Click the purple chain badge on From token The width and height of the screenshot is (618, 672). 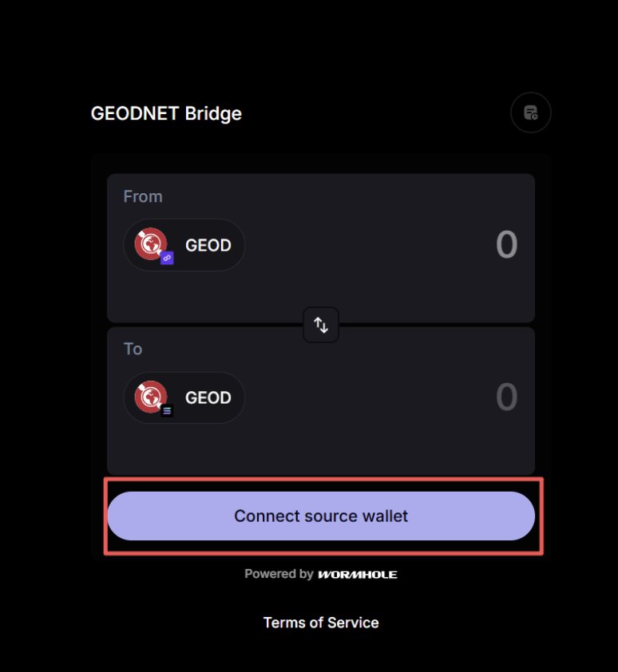pos(167,258)
